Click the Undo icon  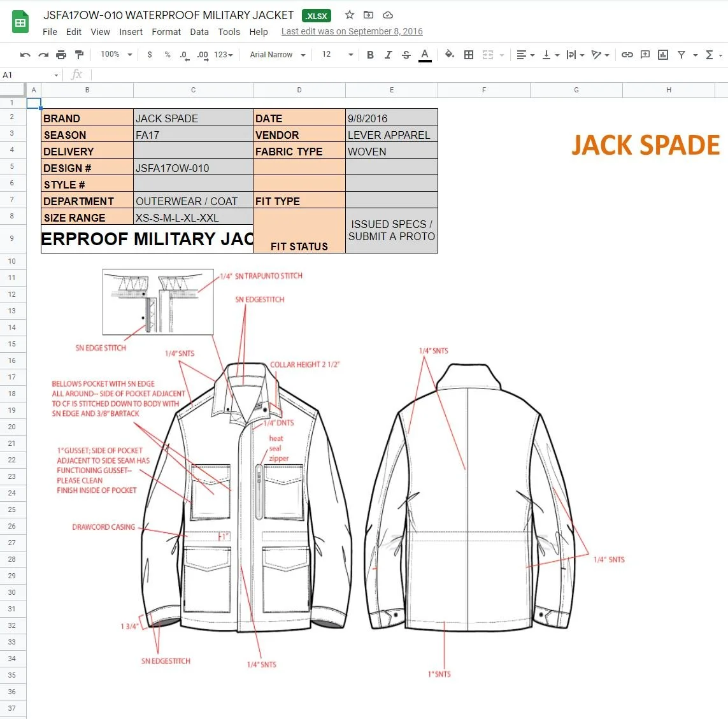[25, 55]
